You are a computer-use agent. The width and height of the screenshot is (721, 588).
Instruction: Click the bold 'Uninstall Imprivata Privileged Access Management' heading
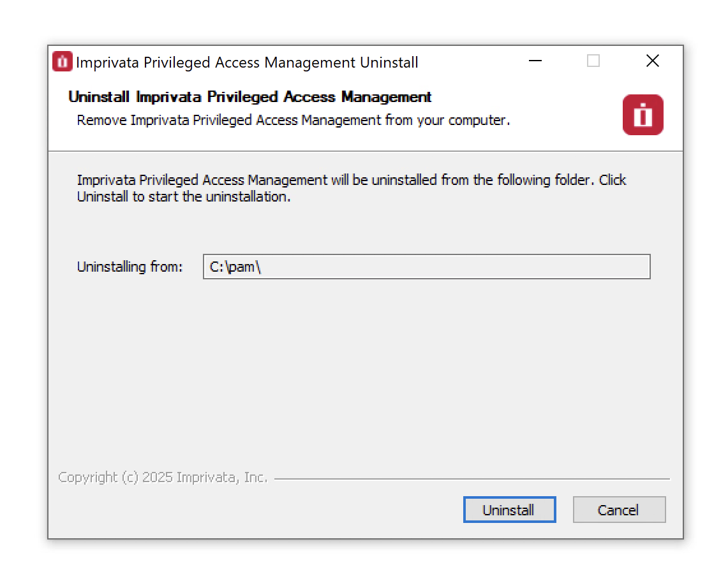249,97
